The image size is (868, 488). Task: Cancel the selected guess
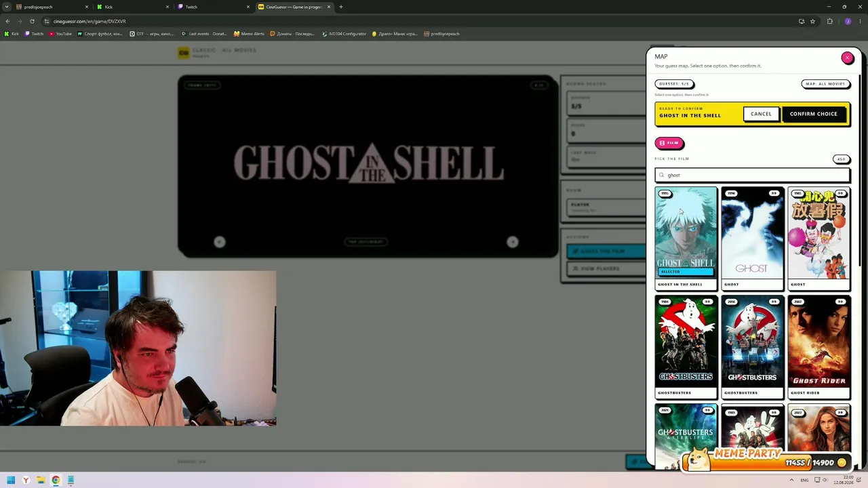click(761, 114)
